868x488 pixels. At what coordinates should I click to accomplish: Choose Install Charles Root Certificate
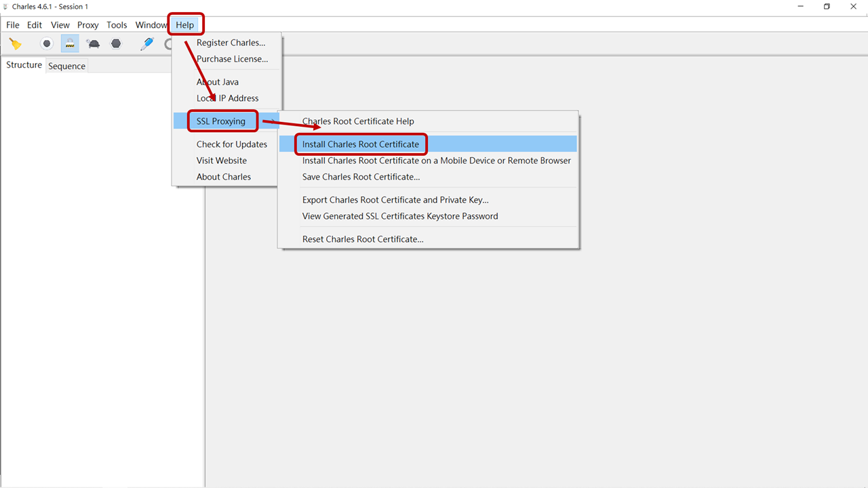pos(361,144)
